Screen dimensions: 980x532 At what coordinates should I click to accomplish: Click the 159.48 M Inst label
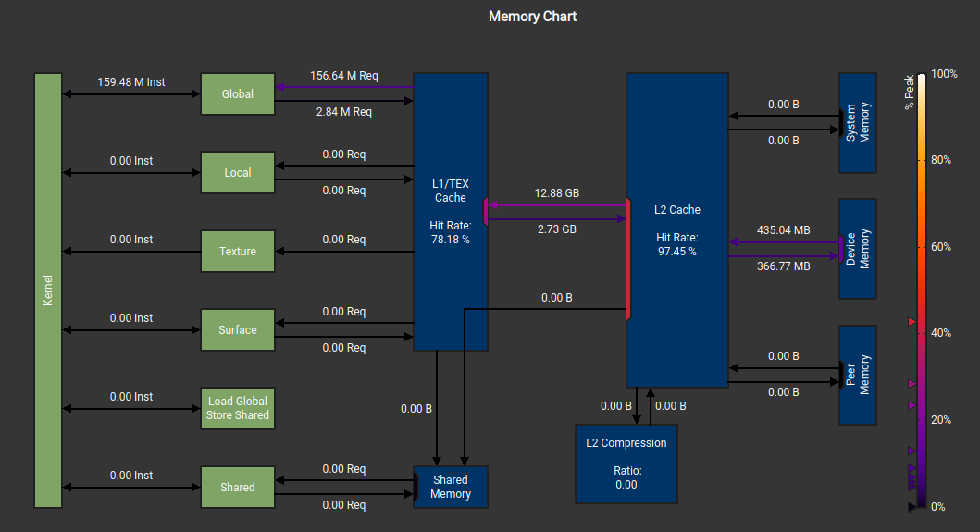pos(131,81)
